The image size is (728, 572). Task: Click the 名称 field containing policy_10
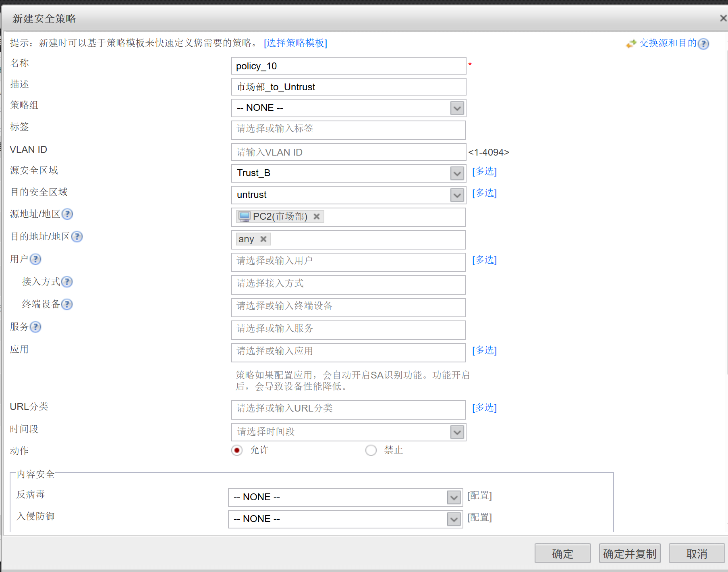click(348, 66)
